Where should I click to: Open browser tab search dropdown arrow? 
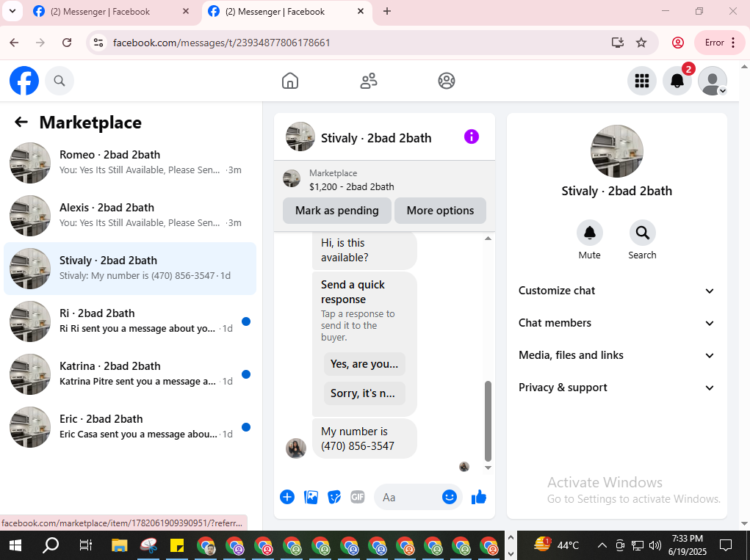(12, 11)
